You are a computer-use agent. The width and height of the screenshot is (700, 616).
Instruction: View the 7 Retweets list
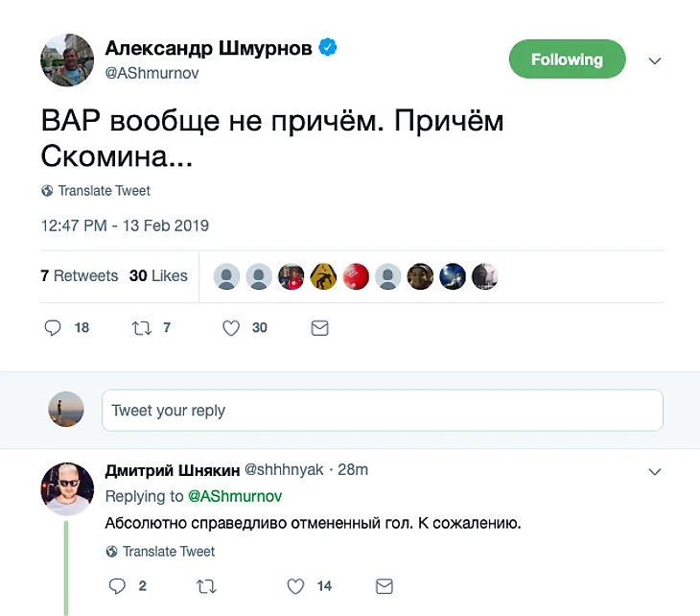click(80, 276)
